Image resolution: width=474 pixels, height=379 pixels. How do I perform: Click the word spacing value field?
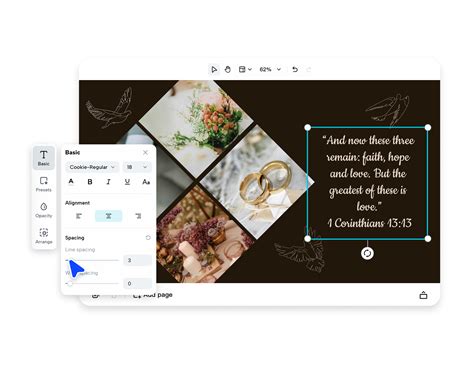pyautogui.click(x=137, y=283)
